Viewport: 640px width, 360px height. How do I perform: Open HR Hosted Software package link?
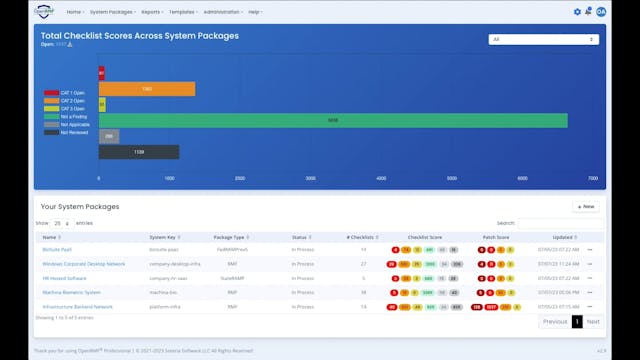point(64,278)
